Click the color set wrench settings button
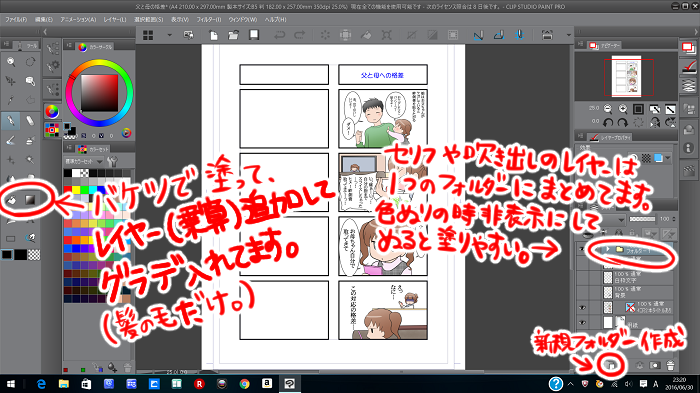700x393 pixels. [x=112, y=161]
